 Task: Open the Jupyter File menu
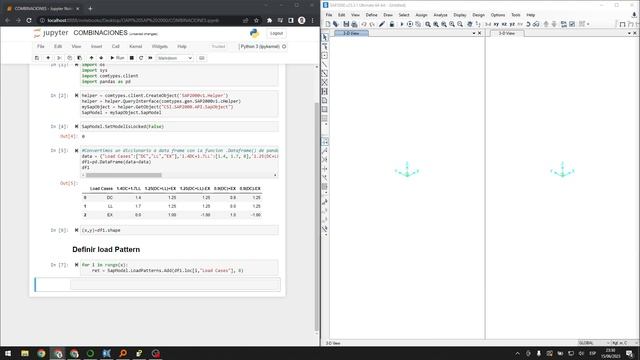[41, 47]
